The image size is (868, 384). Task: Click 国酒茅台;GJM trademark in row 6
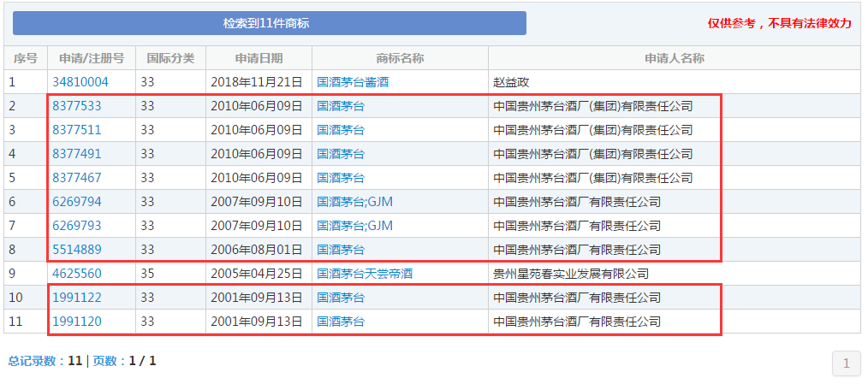pos(354,202)
